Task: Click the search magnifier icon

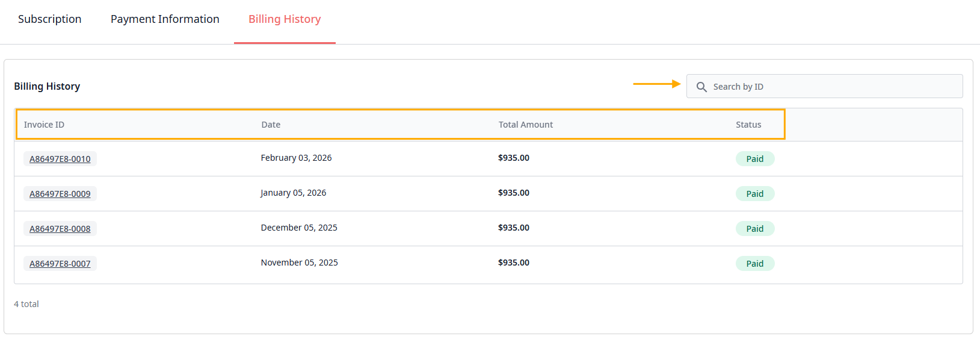Action: 701,87
